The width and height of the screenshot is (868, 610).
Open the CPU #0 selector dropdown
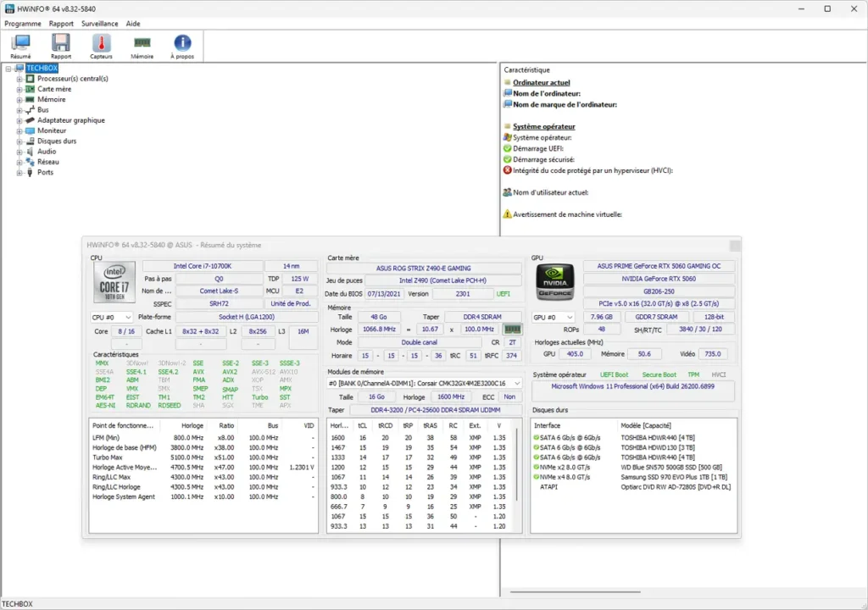click(112, 317)
